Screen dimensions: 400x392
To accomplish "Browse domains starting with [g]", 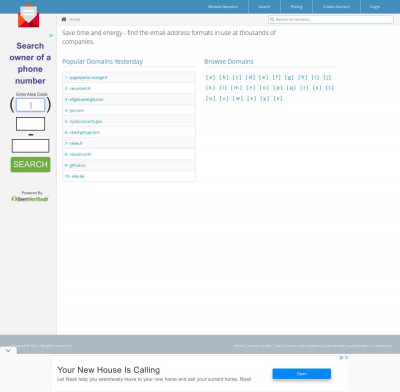I will pos(289,77).
